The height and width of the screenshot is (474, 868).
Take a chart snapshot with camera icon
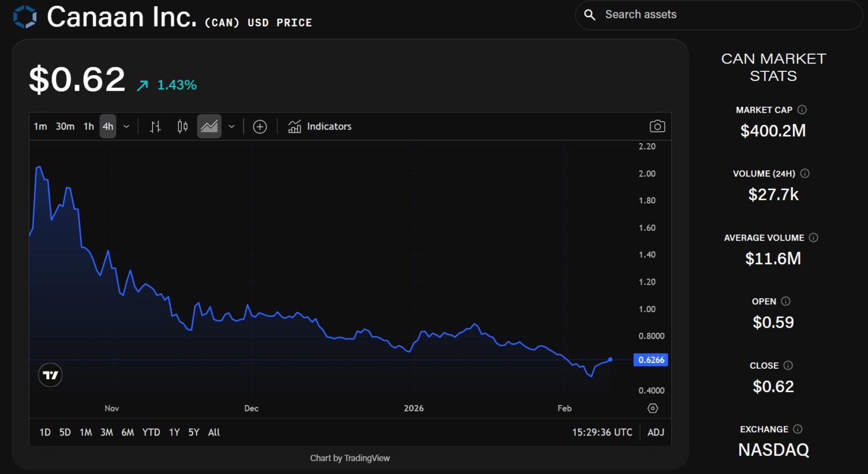tap(657, 127)
